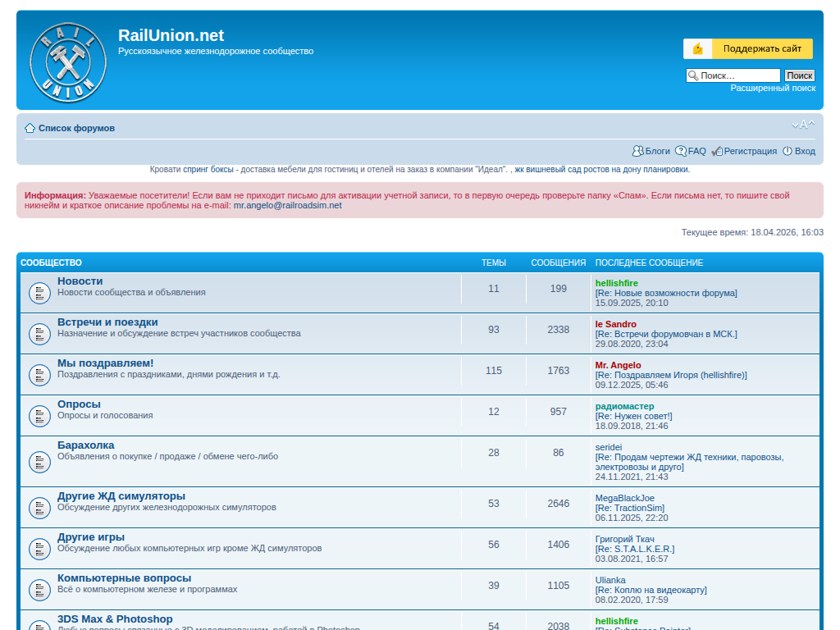The height and width of the screenshot is (630, 840).
Task: Click the FAQ question bubble icon
Action: point(680,151)
